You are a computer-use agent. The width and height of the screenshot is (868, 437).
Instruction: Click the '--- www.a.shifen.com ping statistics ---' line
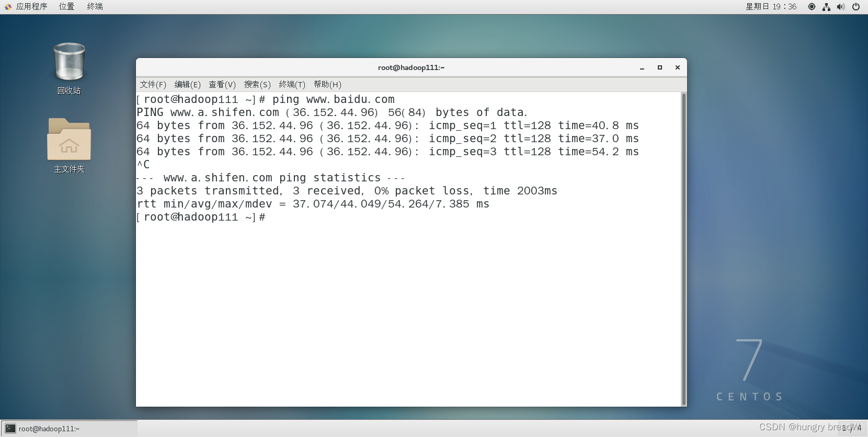pyautogui.click(x=271, y=178)
